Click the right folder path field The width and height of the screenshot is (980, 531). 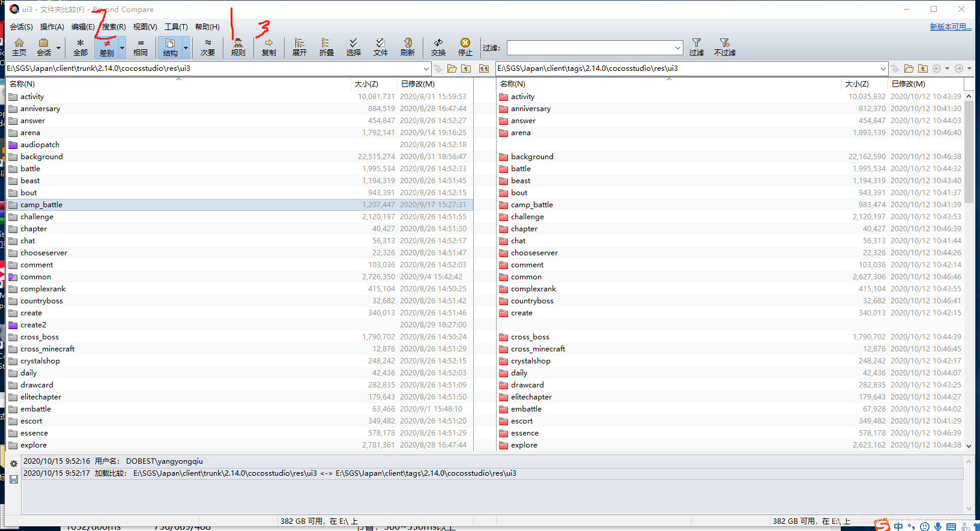pyautogui.click(x=688, y=68)
